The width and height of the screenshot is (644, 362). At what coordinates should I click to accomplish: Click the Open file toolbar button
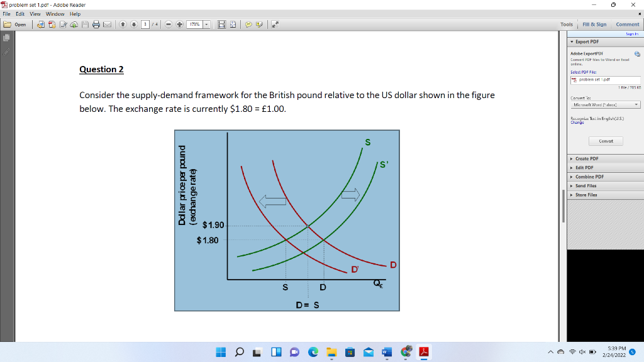pos(15,25)
